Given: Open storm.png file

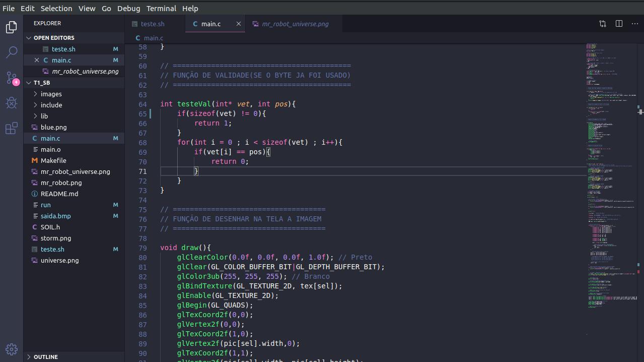Looking at the screenshot, I should (74, 238).
